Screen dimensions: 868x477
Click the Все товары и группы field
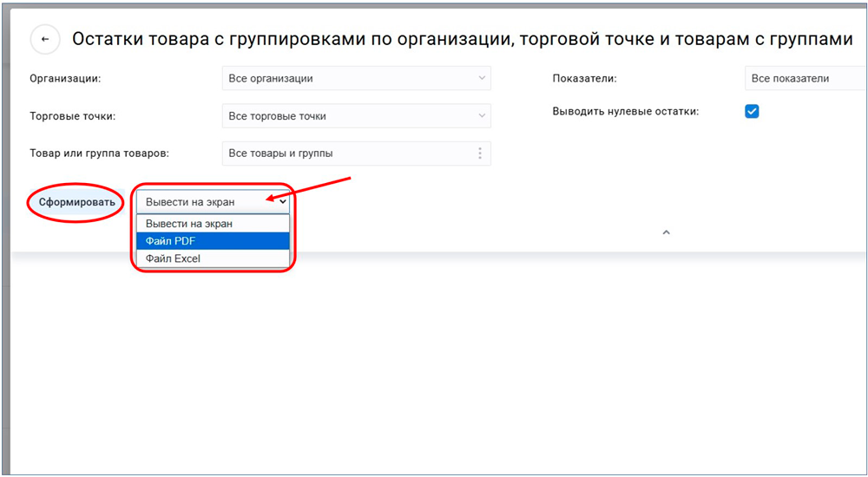[347, 154]
